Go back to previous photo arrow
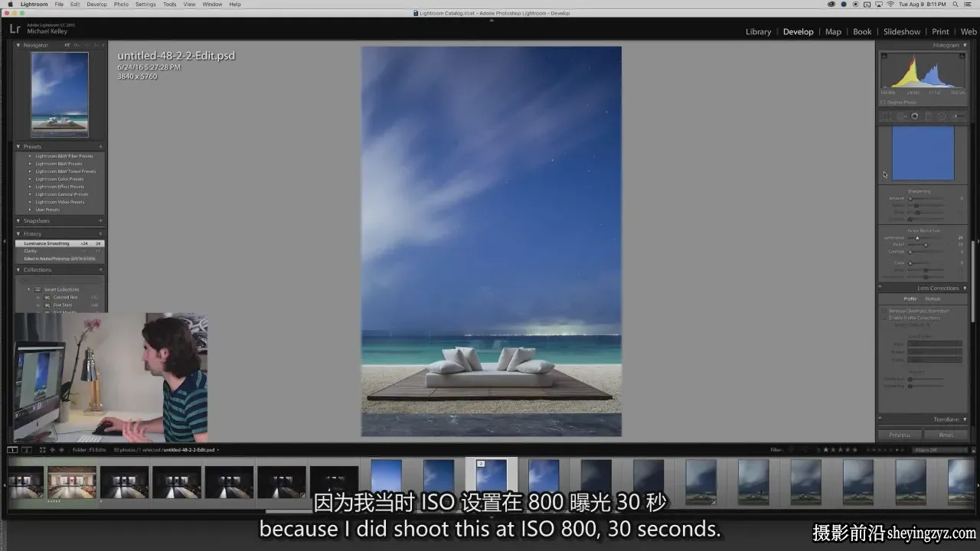Screen dimensions: 980x551 53,450
